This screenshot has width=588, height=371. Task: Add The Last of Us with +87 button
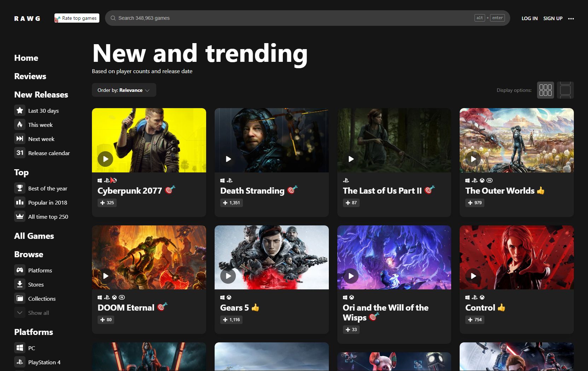[351, 203]
